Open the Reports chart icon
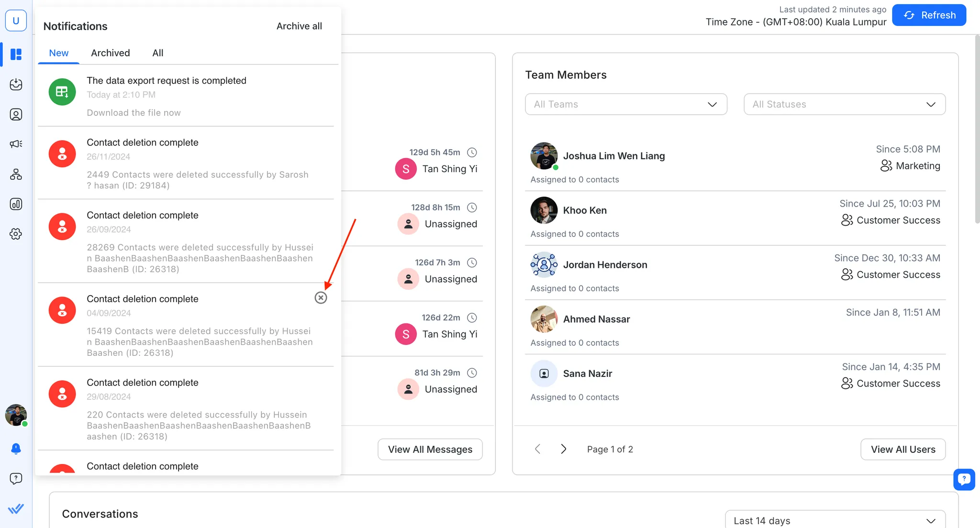980x528 pixels. [x=16, y=204]
